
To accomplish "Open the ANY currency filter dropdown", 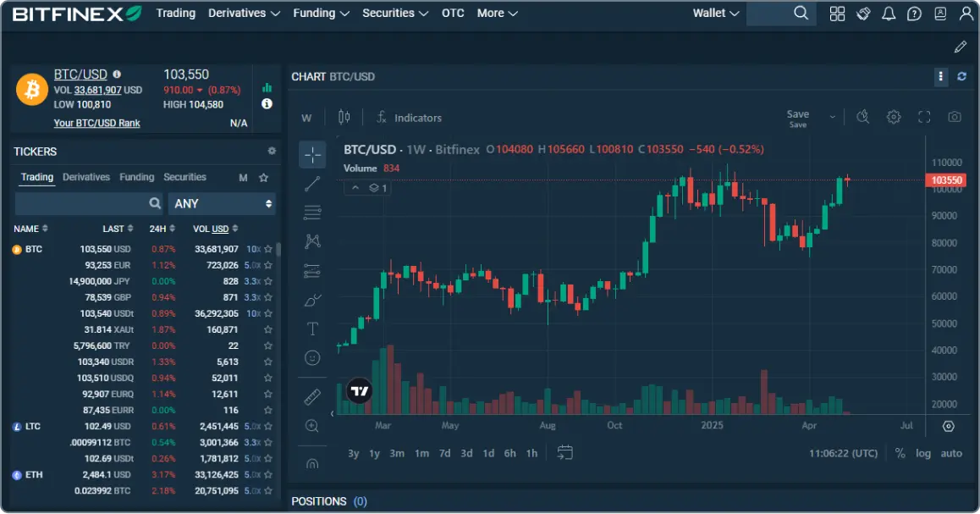I will 223,203.
